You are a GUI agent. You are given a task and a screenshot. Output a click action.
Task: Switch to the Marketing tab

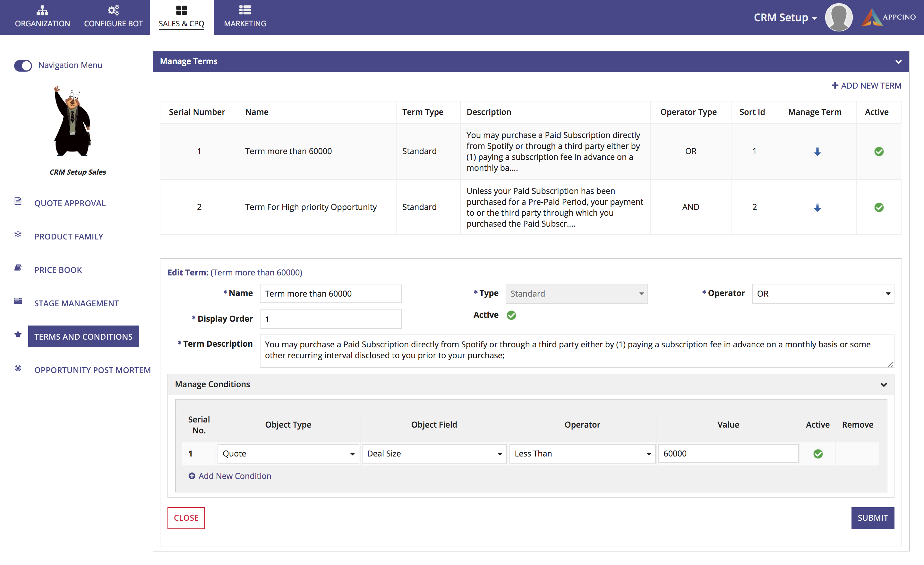(245, 17)
